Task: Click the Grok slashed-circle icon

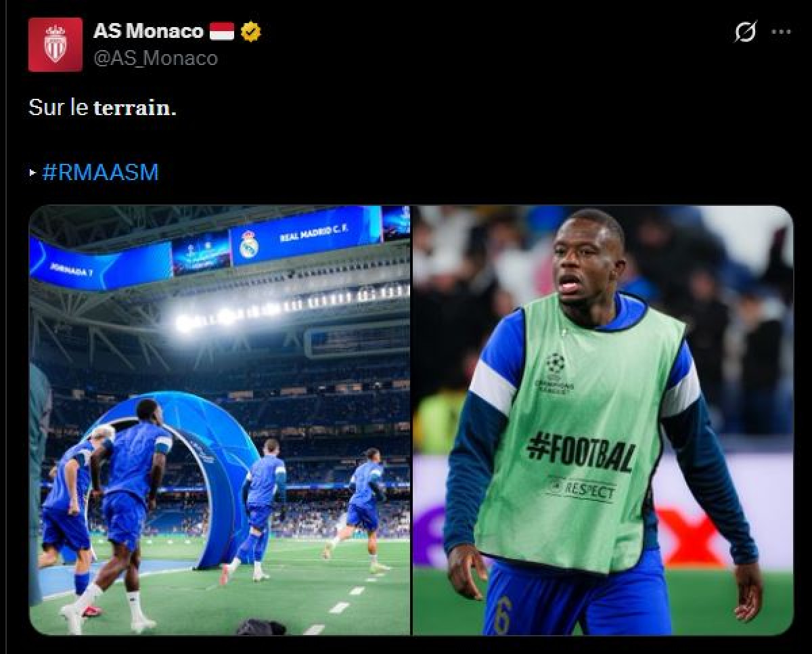Action: [x=745, y=32]
